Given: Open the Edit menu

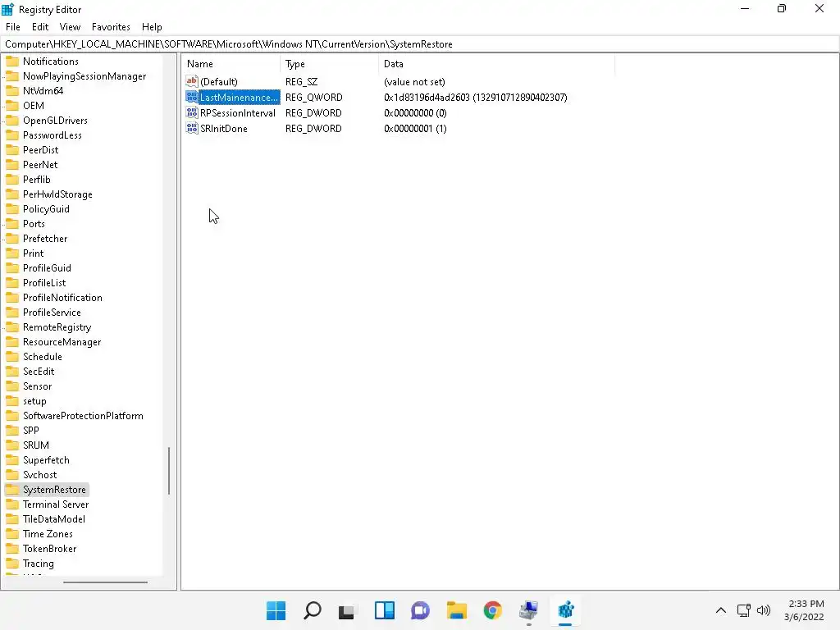Looking at the screenshot, I should click(x=40, y=27).
